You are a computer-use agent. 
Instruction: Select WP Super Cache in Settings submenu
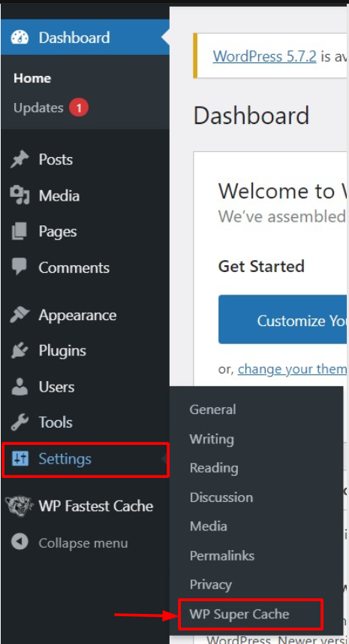tap(239, 614)
